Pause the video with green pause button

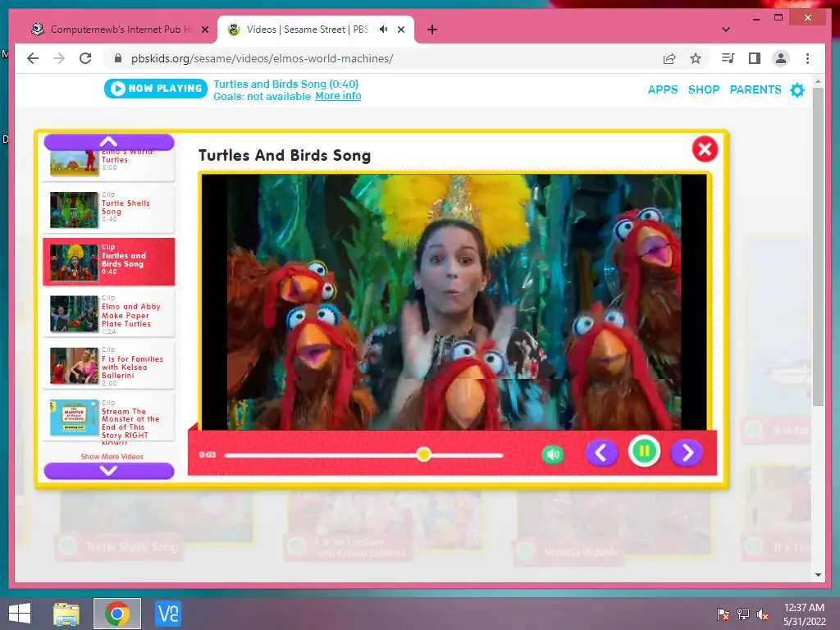644,452
